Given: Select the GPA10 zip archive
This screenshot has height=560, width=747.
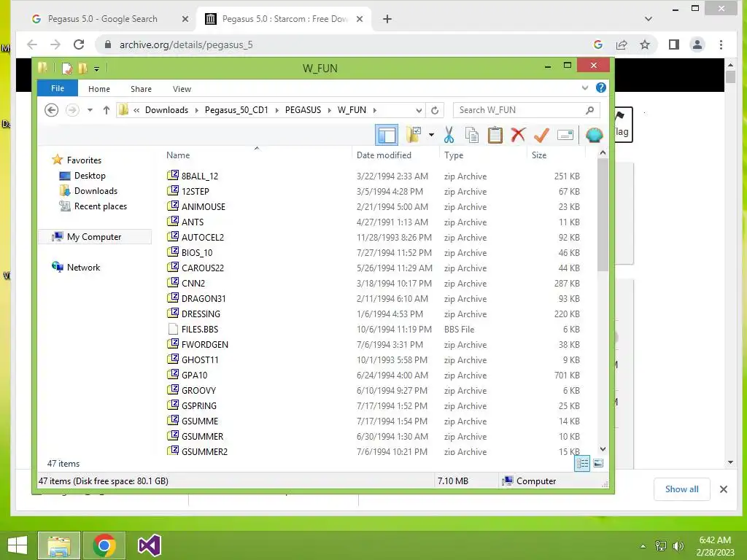Looking at the screenshot, I should 194,376.
